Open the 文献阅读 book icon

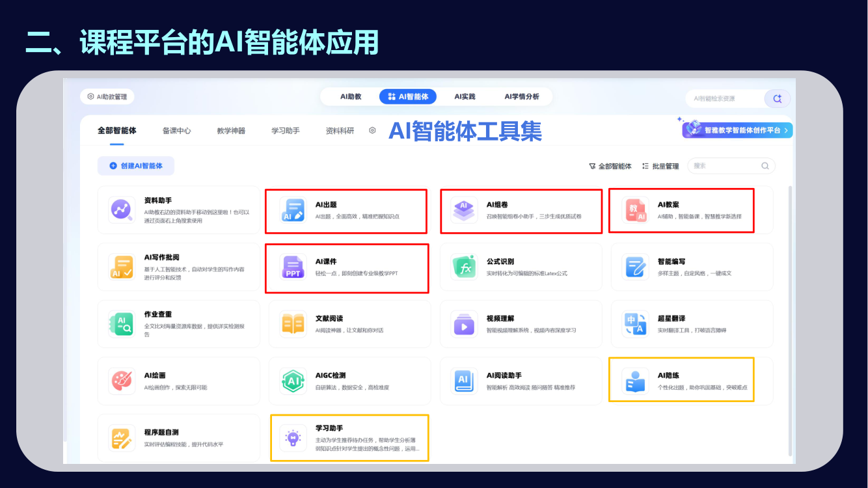(293, 323)
